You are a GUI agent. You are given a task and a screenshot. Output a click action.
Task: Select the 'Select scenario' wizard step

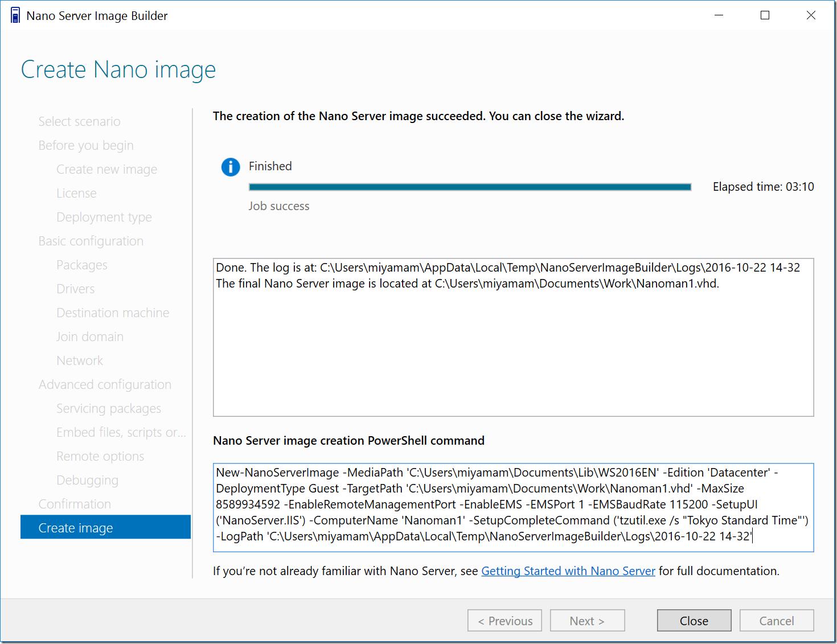[80, 121]
